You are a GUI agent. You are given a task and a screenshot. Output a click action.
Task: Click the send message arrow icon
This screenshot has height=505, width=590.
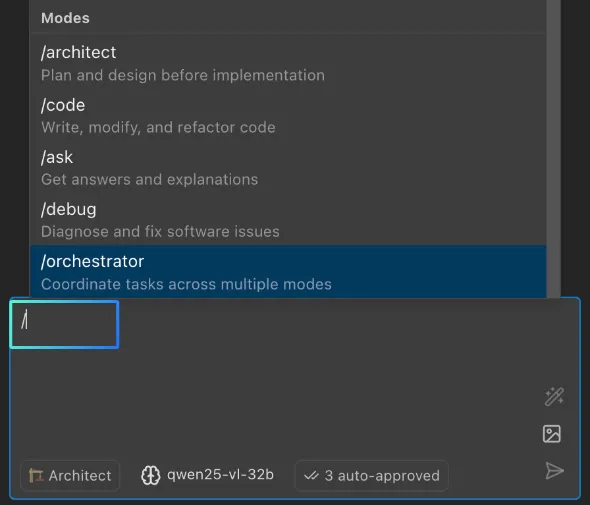554,470
